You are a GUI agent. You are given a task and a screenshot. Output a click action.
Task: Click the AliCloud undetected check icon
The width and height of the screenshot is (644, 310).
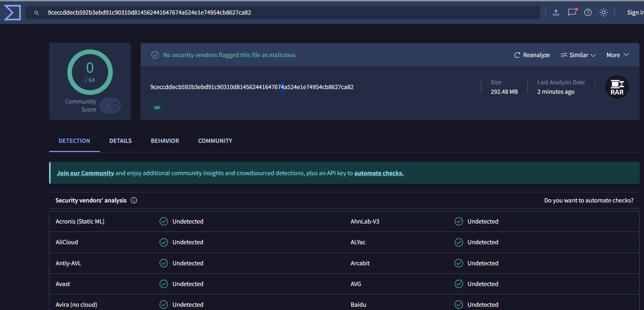[x=164, y=242]
